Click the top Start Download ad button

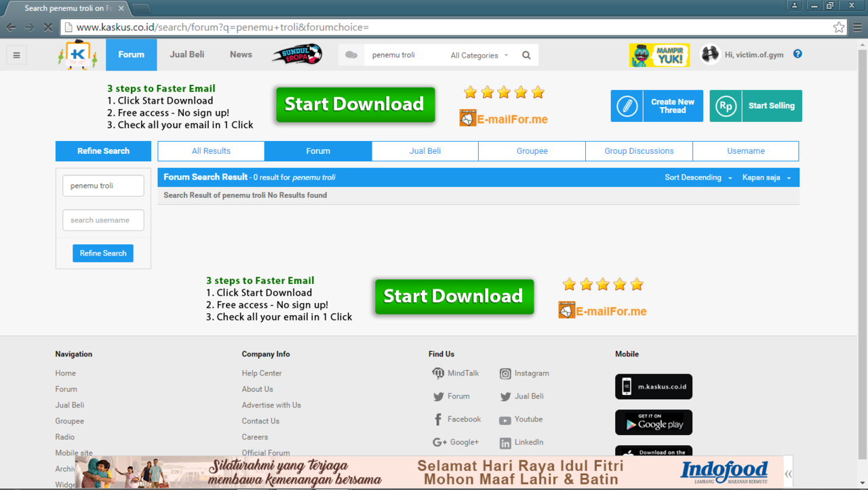(355, 104)
